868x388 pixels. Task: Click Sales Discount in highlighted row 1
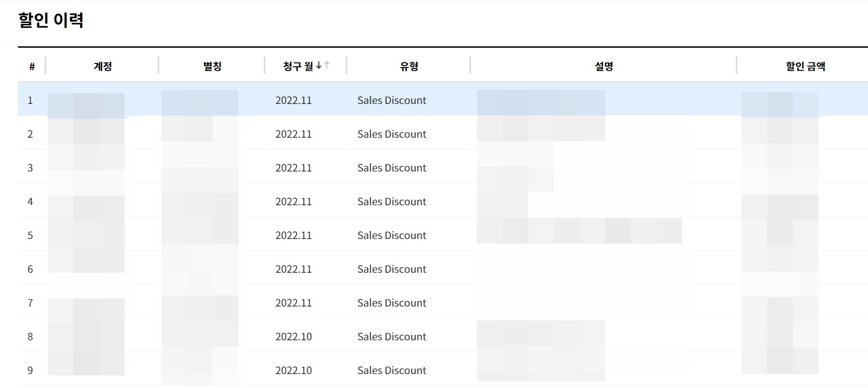click(x=391, y=100)
